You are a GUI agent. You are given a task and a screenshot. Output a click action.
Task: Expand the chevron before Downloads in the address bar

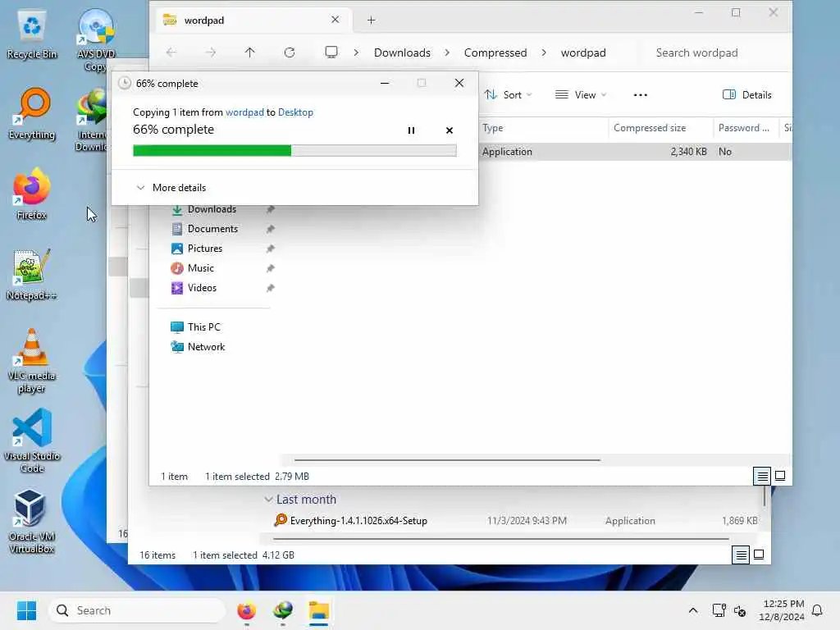356,52
